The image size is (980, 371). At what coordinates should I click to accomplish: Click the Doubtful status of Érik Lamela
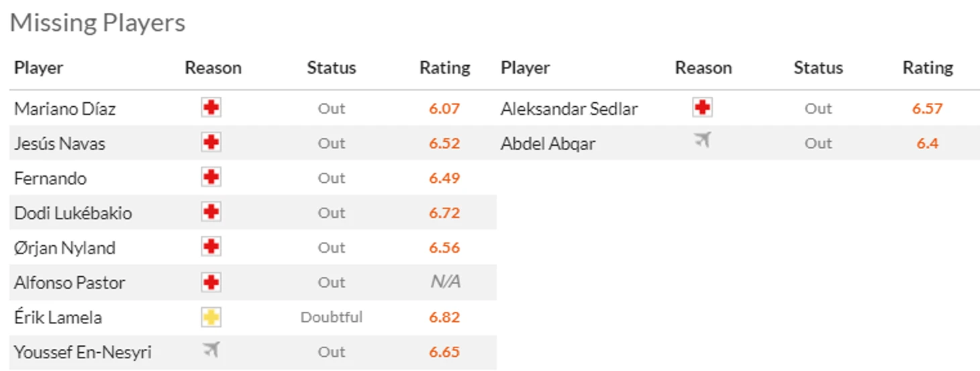(332, 317)
